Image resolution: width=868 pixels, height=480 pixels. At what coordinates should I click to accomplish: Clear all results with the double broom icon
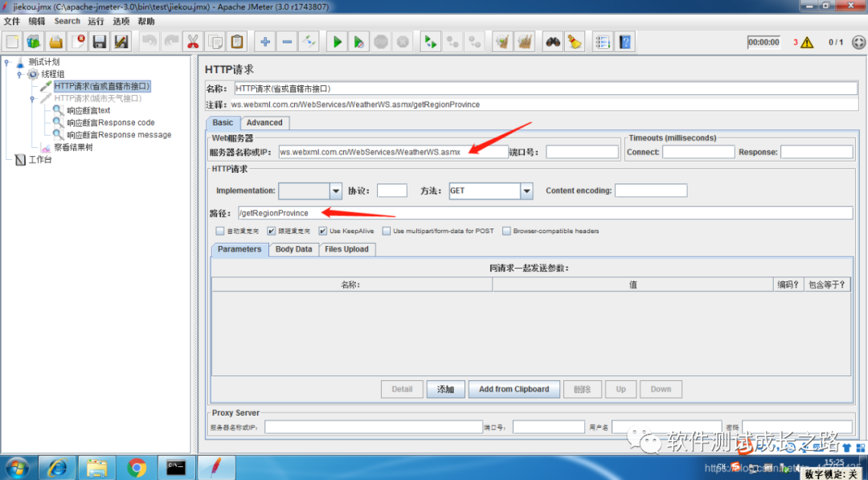[524, 42]
